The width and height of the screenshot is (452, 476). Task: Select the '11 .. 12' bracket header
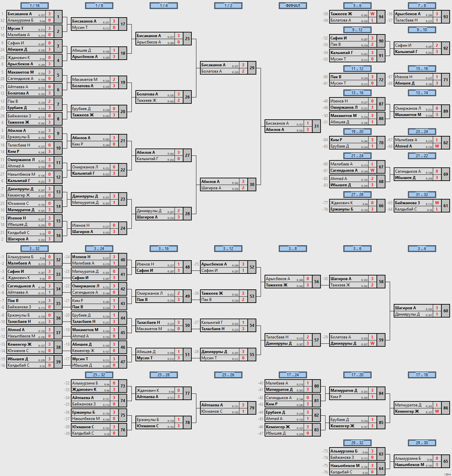(357, 68)
